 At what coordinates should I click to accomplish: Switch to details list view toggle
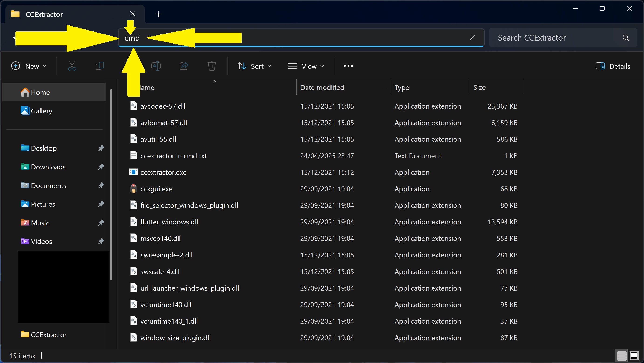point(621,356)
